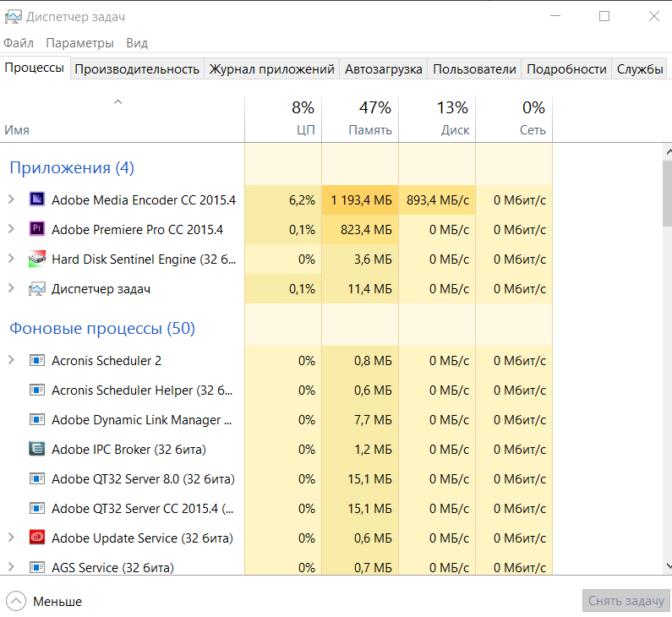The image size is (672, 617).
Task: Click the Acronis Scheduler Helper icon
Action: click(37, 390)
